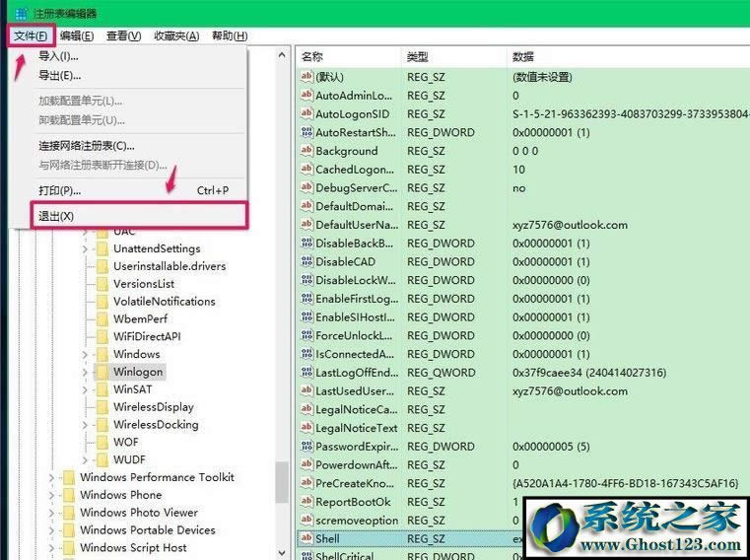The height and width of the screenshot is (560, 750).
Task: Select the Userinstallable.drivers key
Action: click(x=170, y=266)
